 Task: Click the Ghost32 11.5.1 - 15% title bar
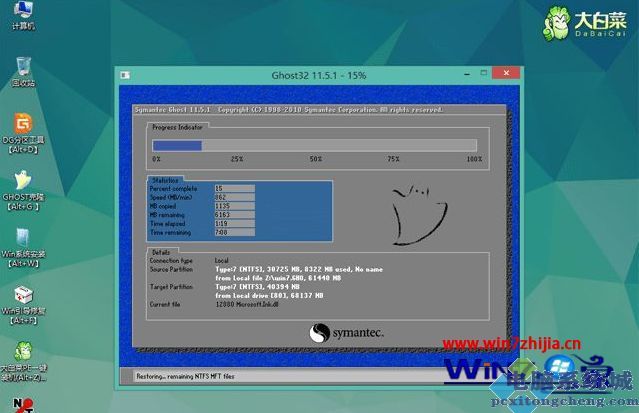[319, 75]
